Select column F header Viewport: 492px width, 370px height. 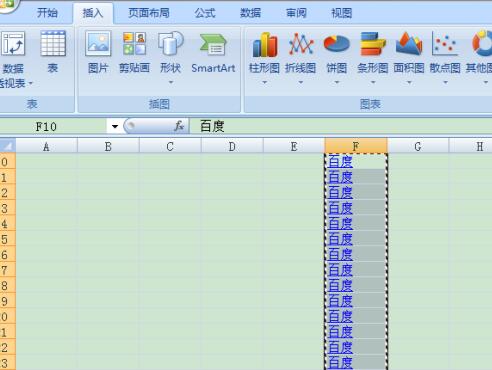pyautogui.click(x=356, y=146)
